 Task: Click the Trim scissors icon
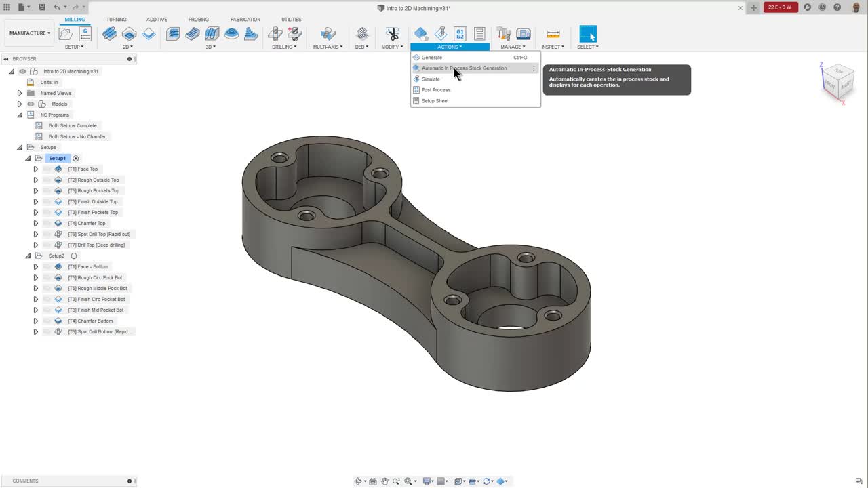(x=392, y=33)
